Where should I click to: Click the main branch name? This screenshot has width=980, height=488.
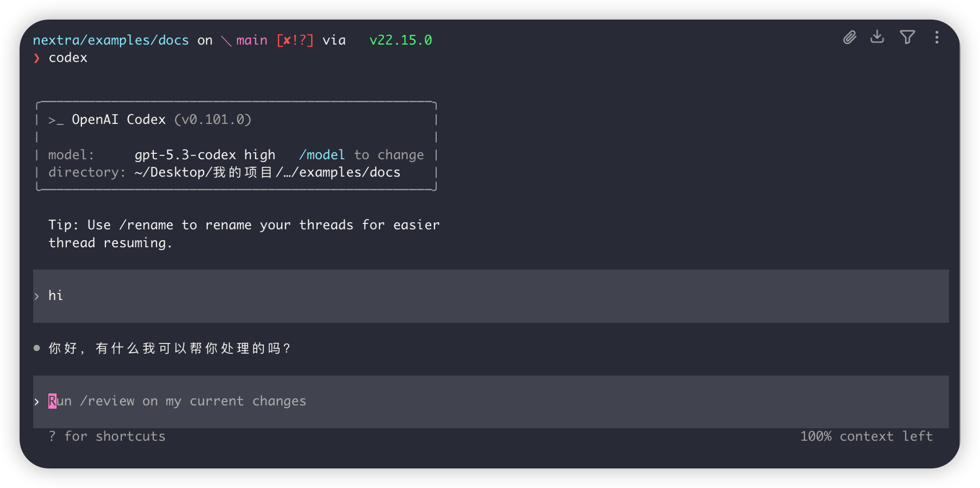(x=252, y=41)
